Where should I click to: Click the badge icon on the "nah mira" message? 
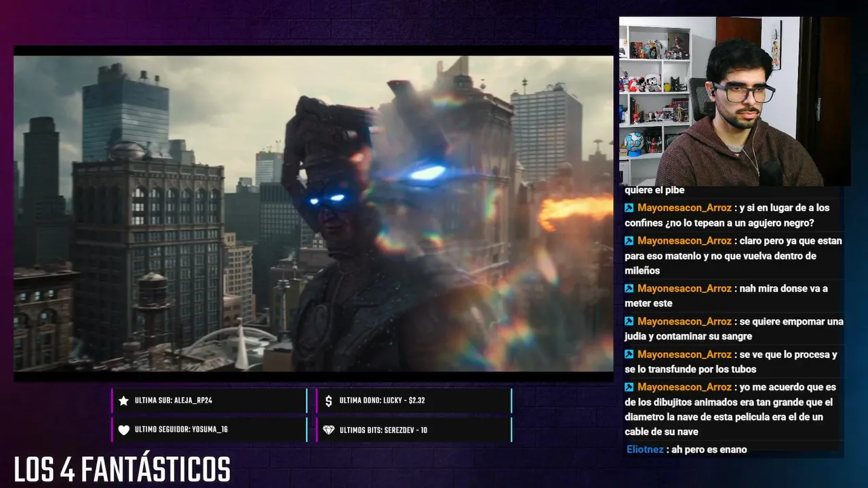tap(629, 289)
